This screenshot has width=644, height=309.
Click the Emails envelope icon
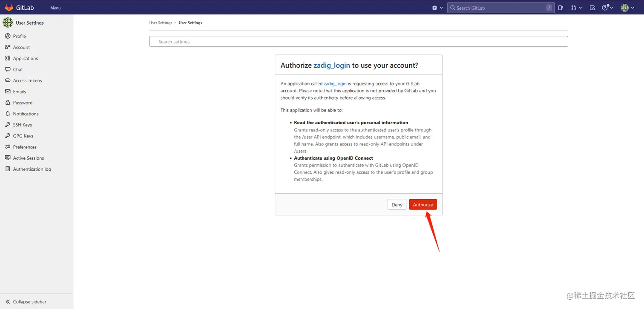click(8, 92)
